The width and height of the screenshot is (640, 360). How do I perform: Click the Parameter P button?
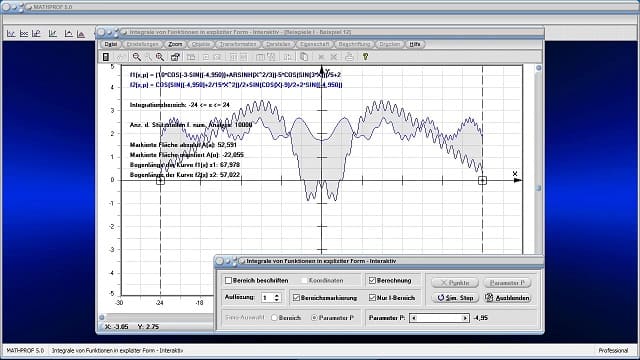507,282
